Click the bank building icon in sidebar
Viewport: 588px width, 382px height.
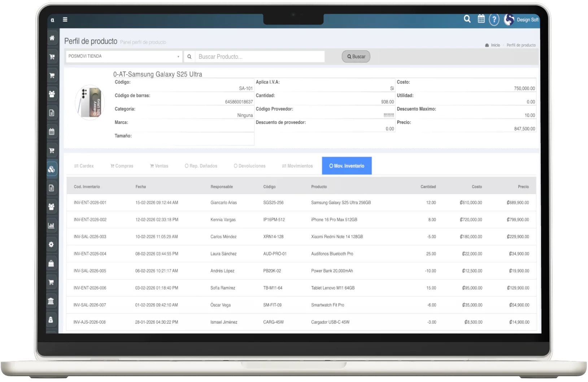click(x=51, y=301)
